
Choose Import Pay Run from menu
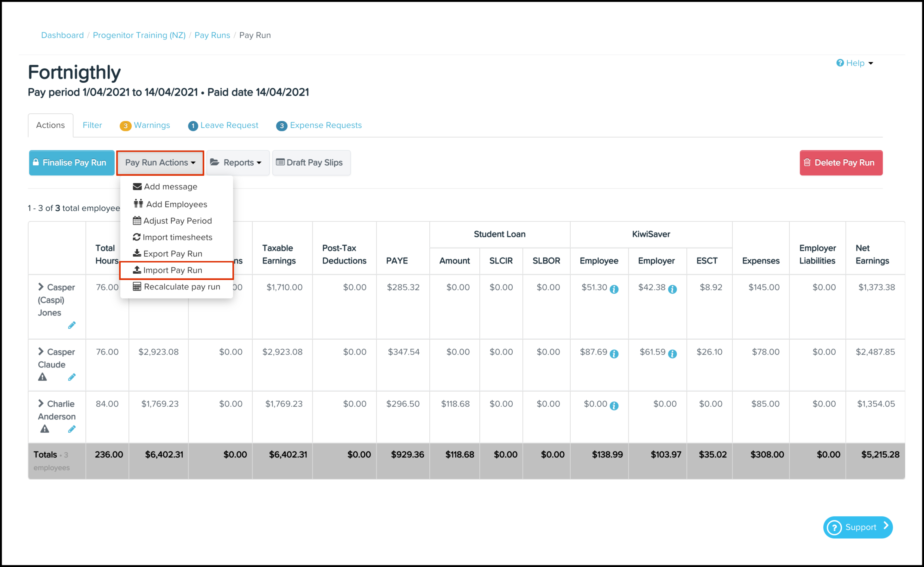[x=173, y=270]
